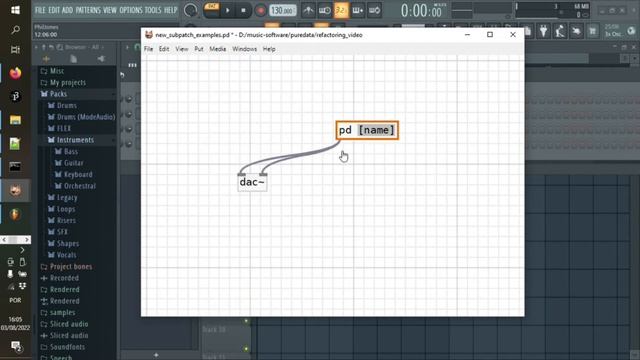Expand the Vocals folder
The height and width of the screenshot is (360, 640).
tap(66, 255)
